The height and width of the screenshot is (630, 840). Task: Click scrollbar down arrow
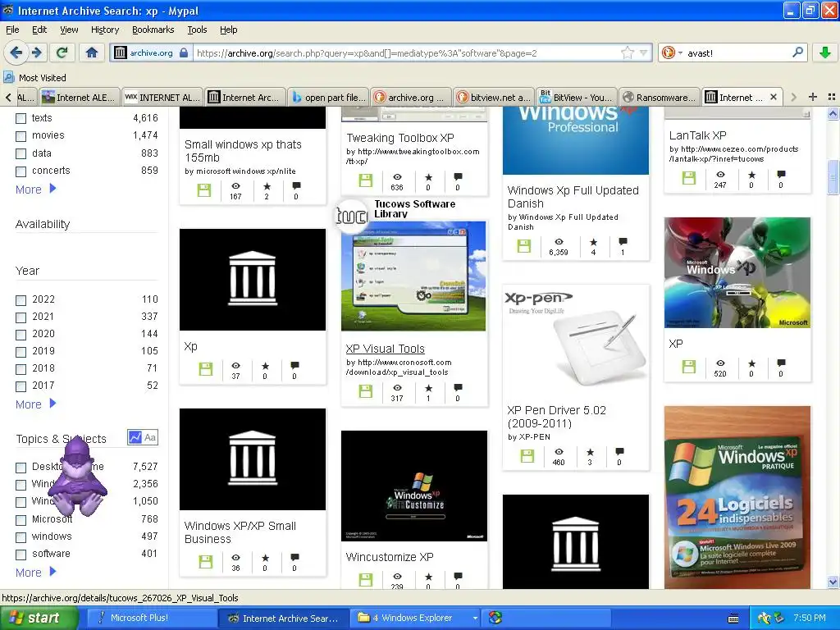tap(833, 582)
